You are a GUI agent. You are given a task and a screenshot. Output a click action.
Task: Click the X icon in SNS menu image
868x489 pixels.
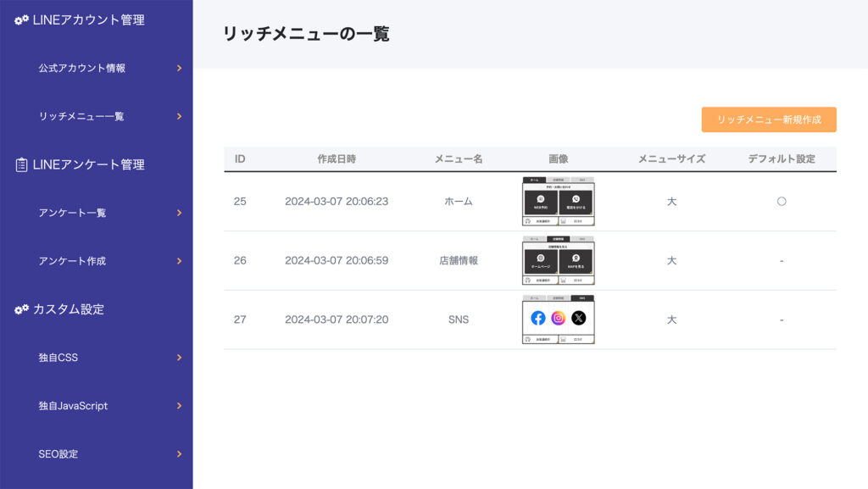click(x=578, y=319)
